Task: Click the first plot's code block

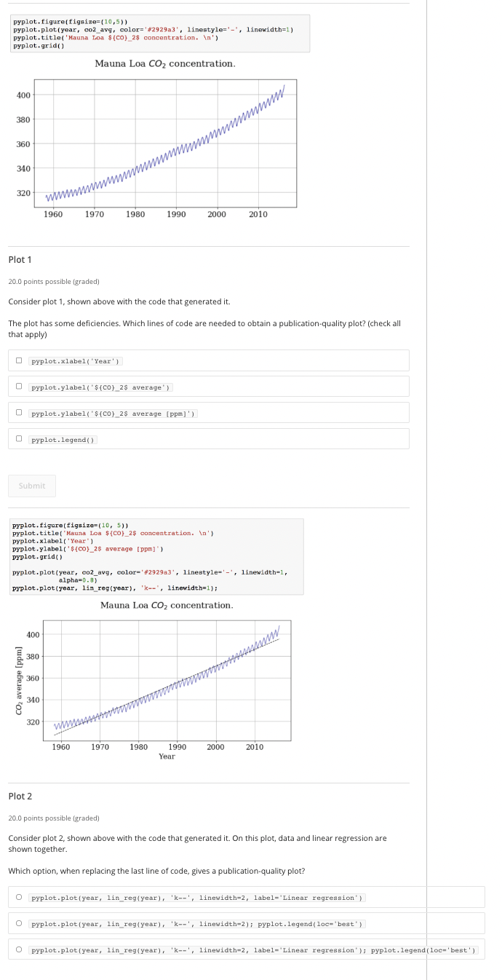Action: pos(159,33)
